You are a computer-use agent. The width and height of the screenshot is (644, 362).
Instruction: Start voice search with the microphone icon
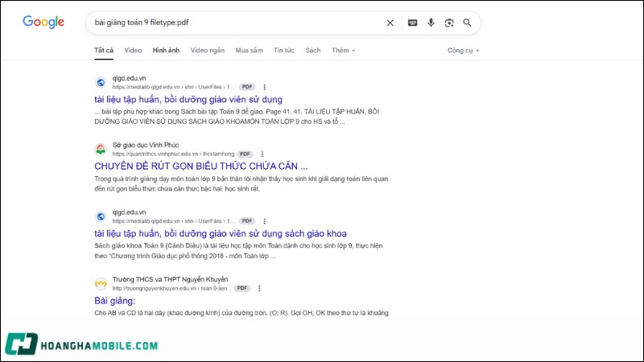(x=431, y=23)
